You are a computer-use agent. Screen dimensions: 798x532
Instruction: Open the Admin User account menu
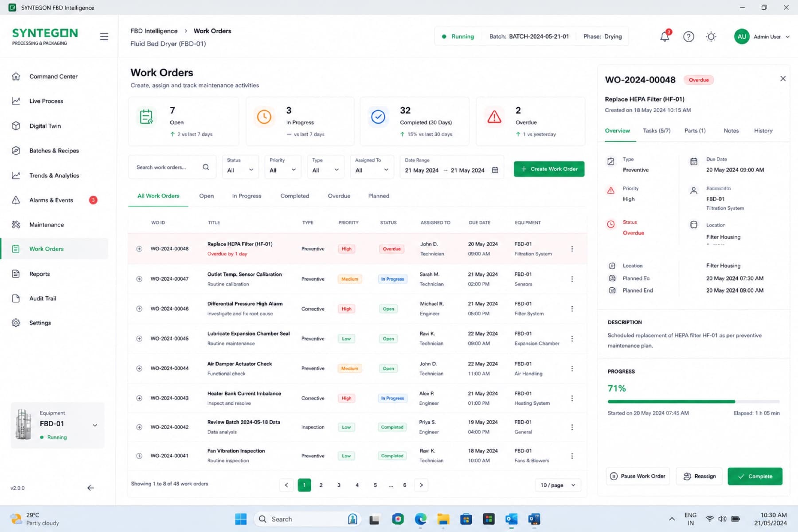[762, 37]
